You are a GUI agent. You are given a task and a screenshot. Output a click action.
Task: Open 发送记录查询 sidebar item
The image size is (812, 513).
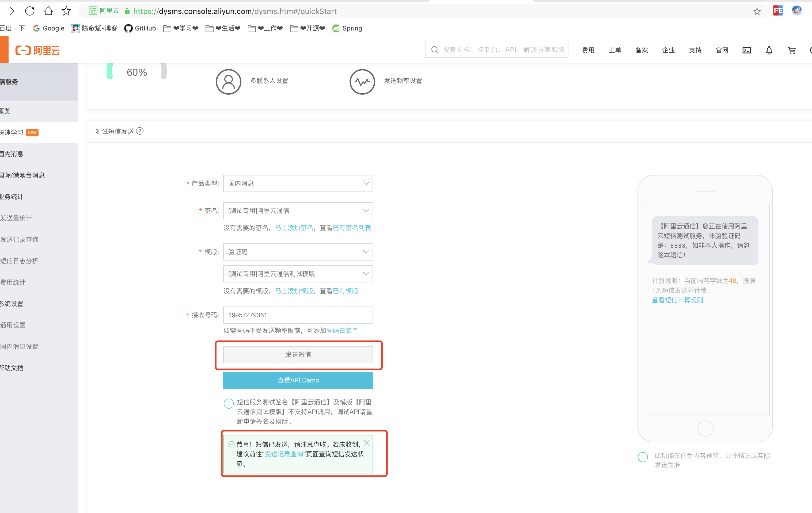39,240
